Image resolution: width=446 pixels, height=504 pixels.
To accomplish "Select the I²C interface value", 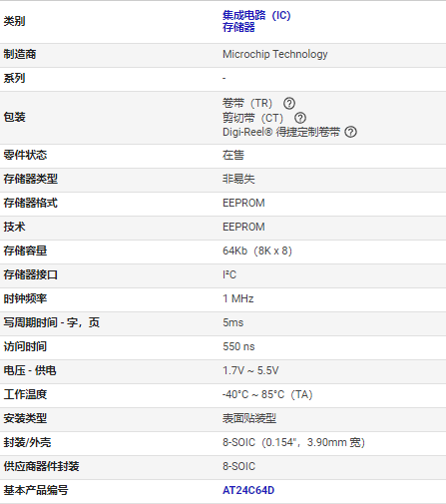I will click(229, 274).
